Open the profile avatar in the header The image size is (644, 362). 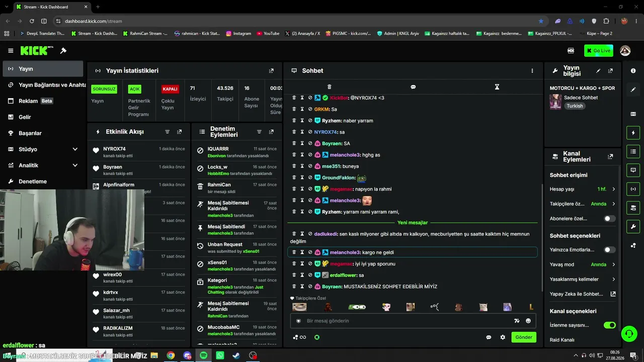[x=625, y=51]
